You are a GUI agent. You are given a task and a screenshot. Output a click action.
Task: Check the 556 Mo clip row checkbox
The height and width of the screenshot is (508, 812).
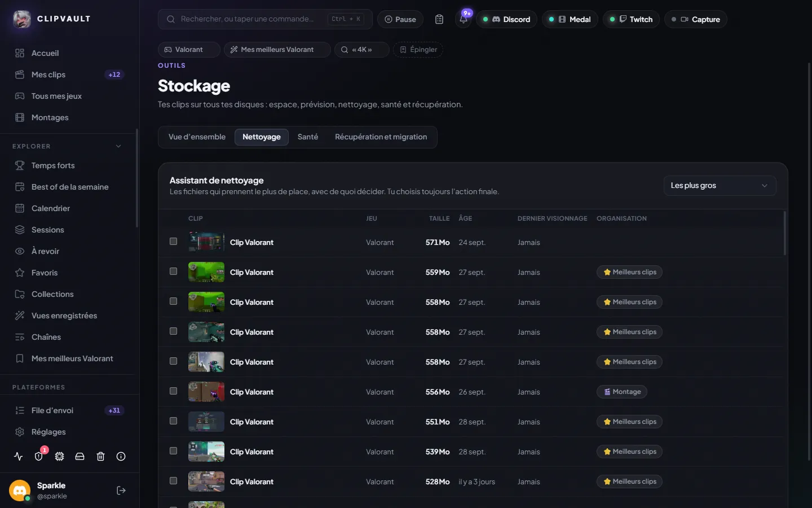click(174, 391)
